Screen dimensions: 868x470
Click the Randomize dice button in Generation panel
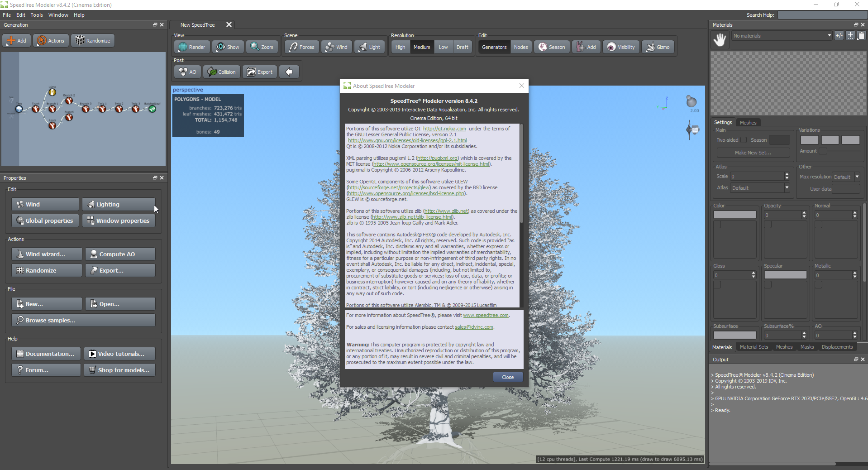coord(93,41)
